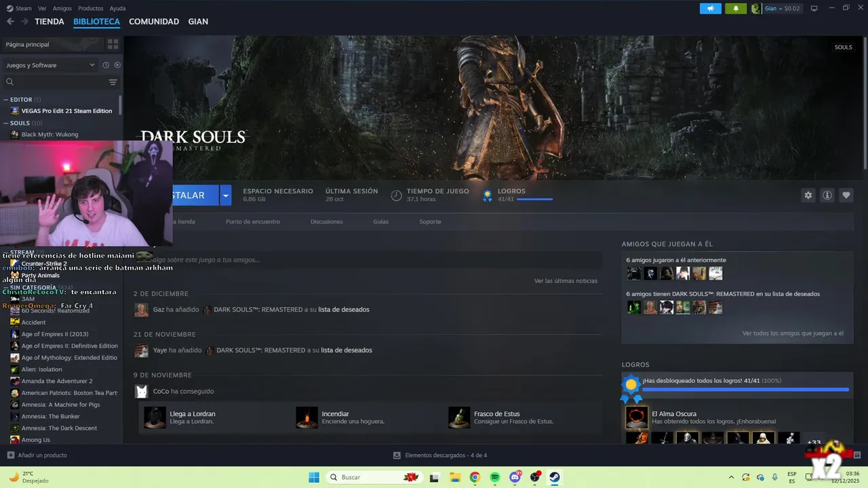
Task: Open friends and chat icon bottom right
Action: coord(857,455)
